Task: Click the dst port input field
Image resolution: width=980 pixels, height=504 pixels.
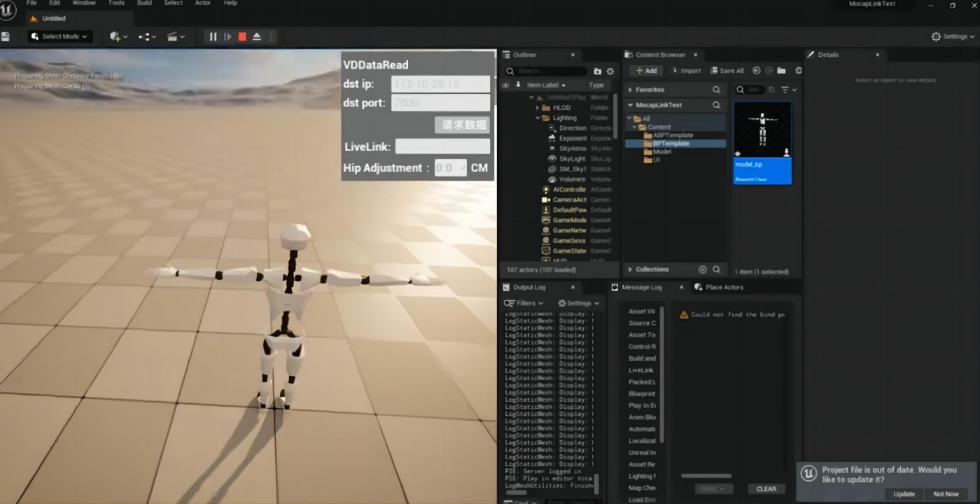Action: 440,103
